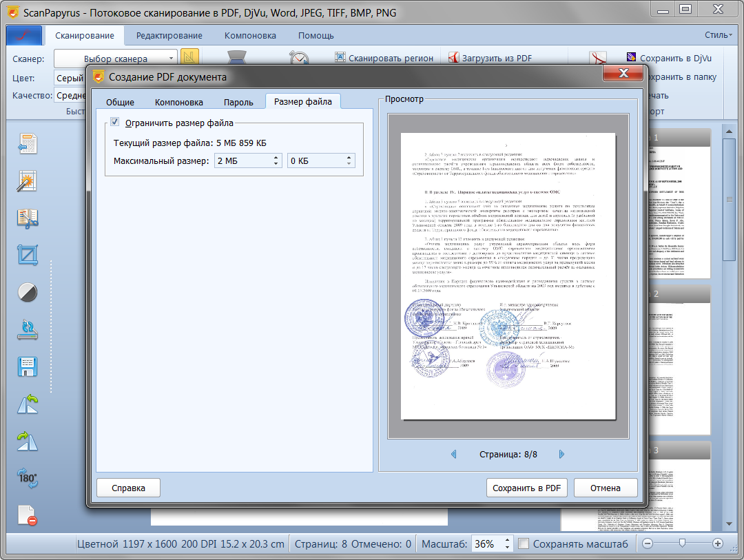
Task: Go to next preview page arrow
Action: click(x=562, y=454)
